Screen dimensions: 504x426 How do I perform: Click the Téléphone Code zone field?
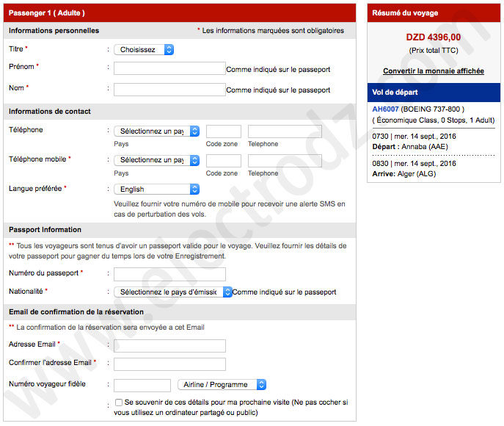(224, 131)
